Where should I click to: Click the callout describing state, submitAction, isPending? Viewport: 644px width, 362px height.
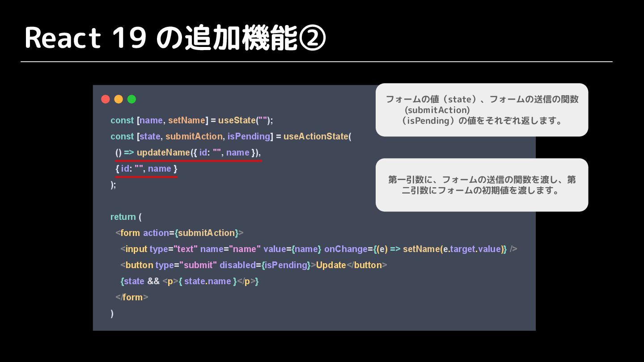[482, 110]
